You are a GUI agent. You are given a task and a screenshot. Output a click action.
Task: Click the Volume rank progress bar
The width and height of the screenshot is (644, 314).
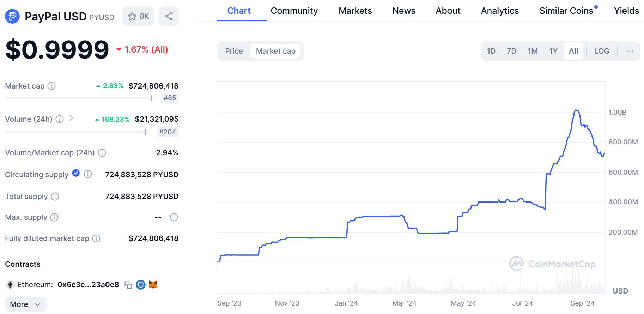click(76, 132)
